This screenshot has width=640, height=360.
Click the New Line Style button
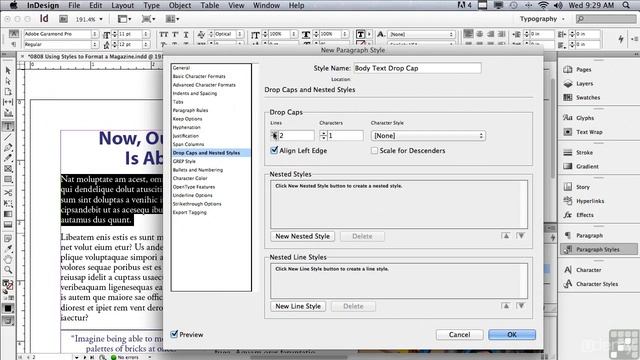(298, 306)
